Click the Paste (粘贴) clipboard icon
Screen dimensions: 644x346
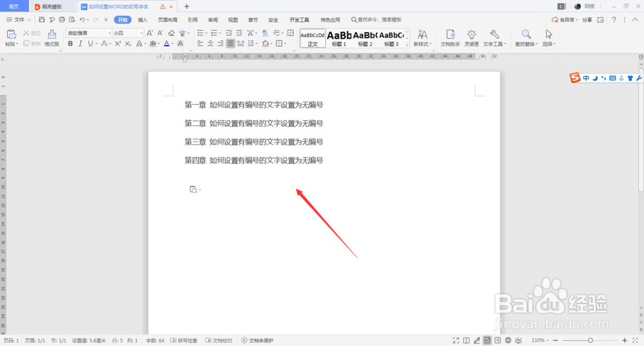(12, 35)
